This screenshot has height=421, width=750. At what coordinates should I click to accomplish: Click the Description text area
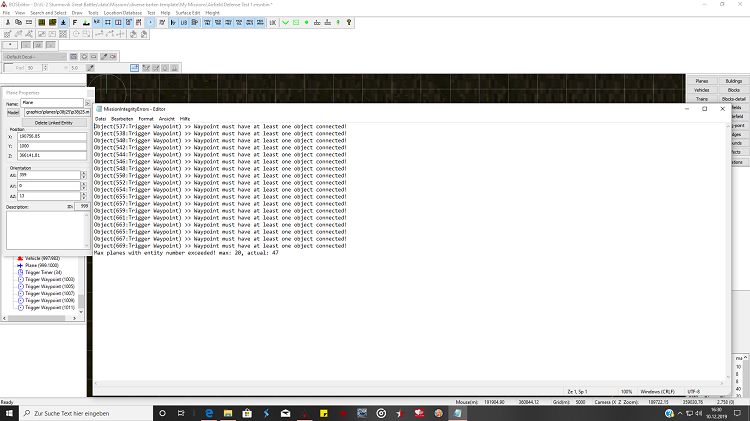click(x=46, y=230)
